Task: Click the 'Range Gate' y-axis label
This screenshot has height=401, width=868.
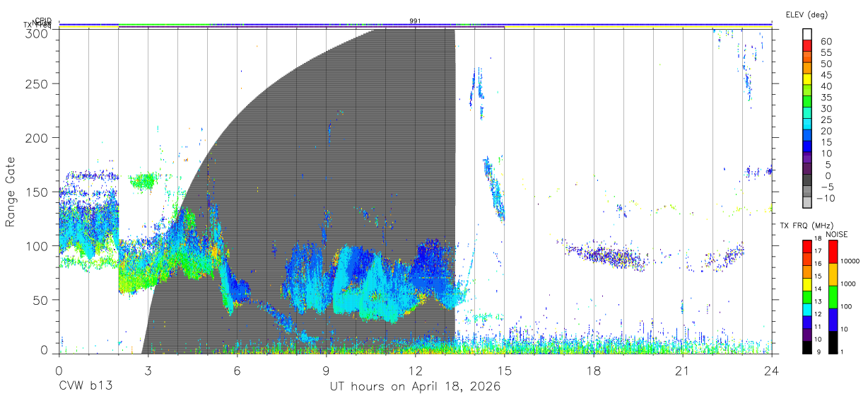Action: pyautogui.click(x=11, y=192)
